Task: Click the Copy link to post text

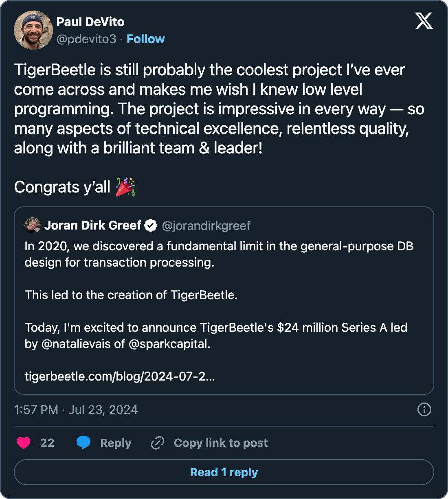Action: (221, 443)
